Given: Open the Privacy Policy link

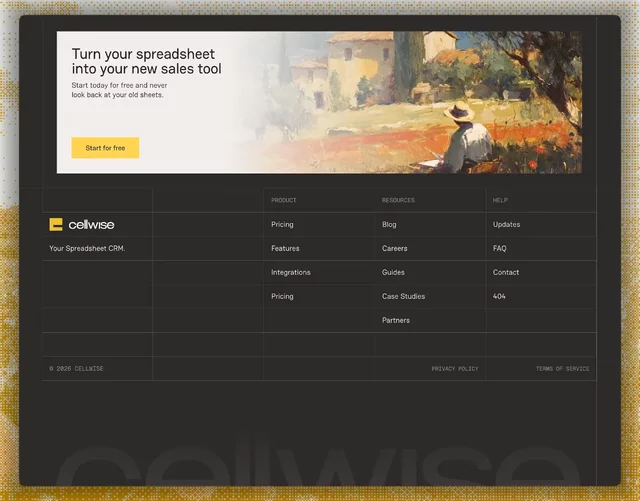Looking at the screenshot, I should (x=455, y=369).
